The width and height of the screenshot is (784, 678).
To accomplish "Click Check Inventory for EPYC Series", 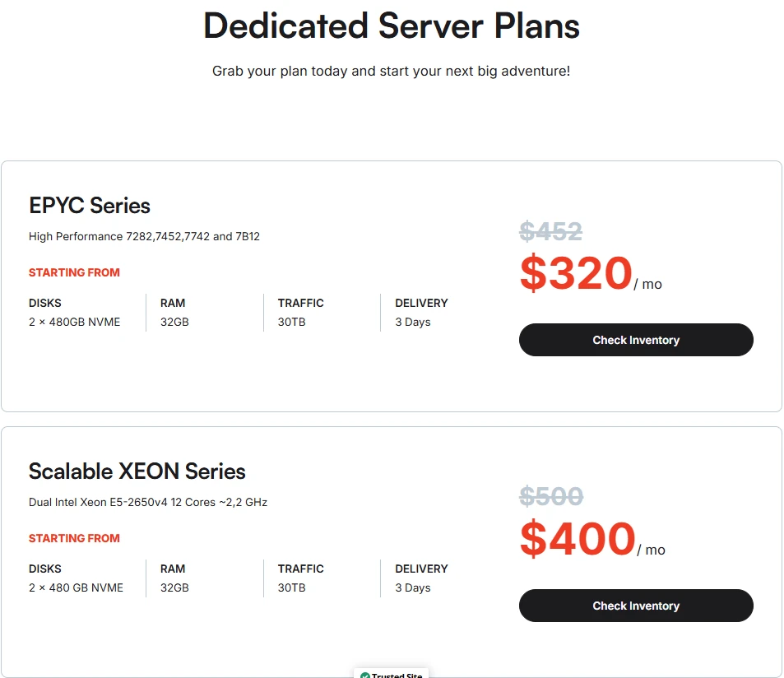I will pos(636,340).
